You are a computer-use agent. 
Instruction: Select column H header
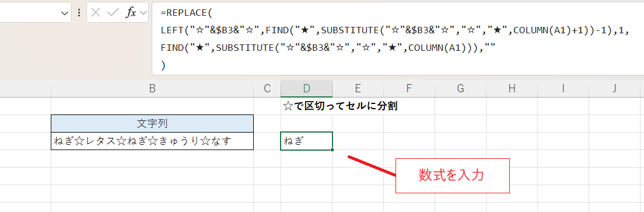pyautogui.click(x=512, y=88)
